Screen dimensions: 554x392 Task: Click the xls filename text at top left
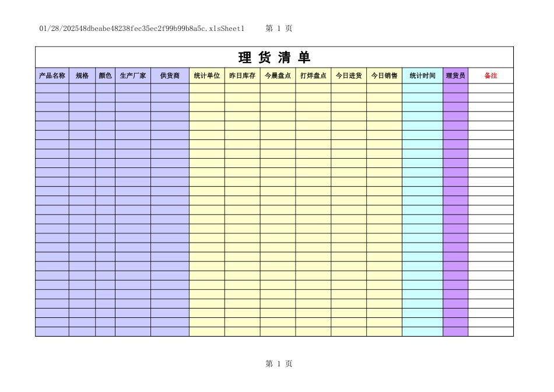click(x=142, y=27)
